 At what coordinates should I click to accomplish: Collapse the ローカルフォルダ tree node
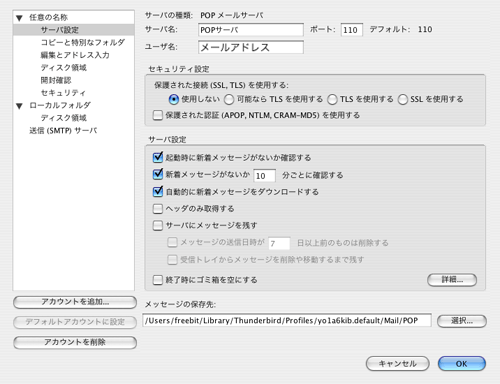[19, 106]
